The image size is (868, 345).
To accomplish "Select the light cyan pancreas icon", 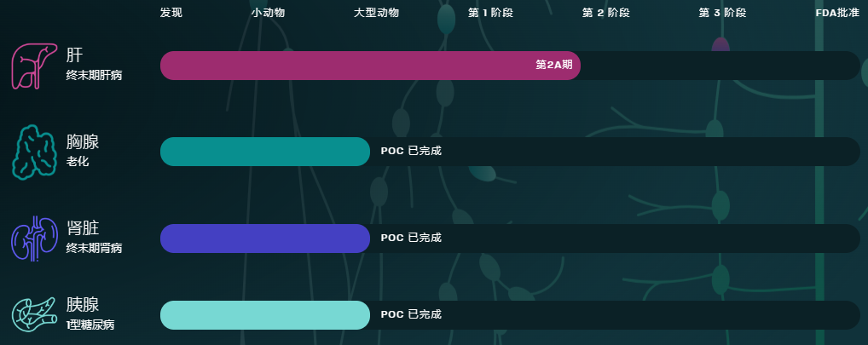I will [34, 314].
